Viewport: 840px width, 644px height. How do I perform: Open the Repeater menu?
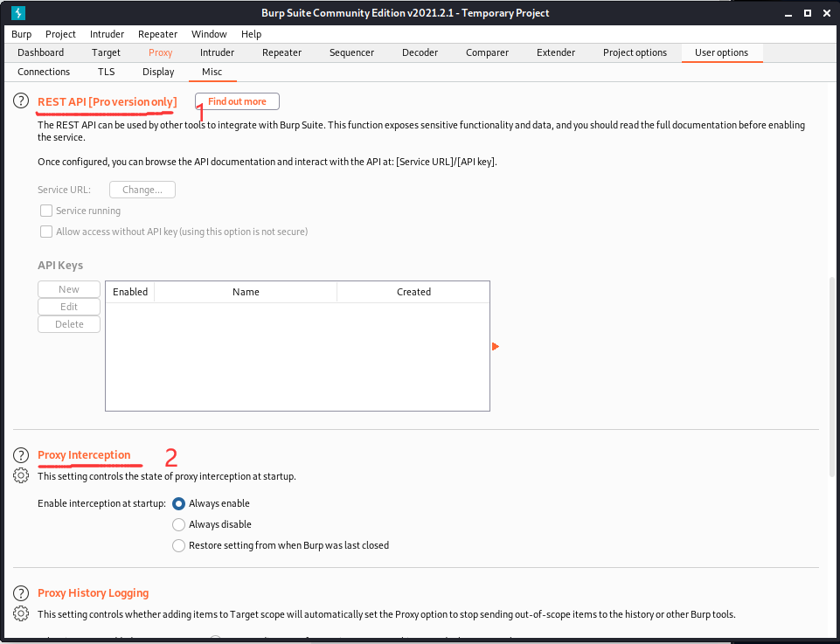click(x=157, y=34)
